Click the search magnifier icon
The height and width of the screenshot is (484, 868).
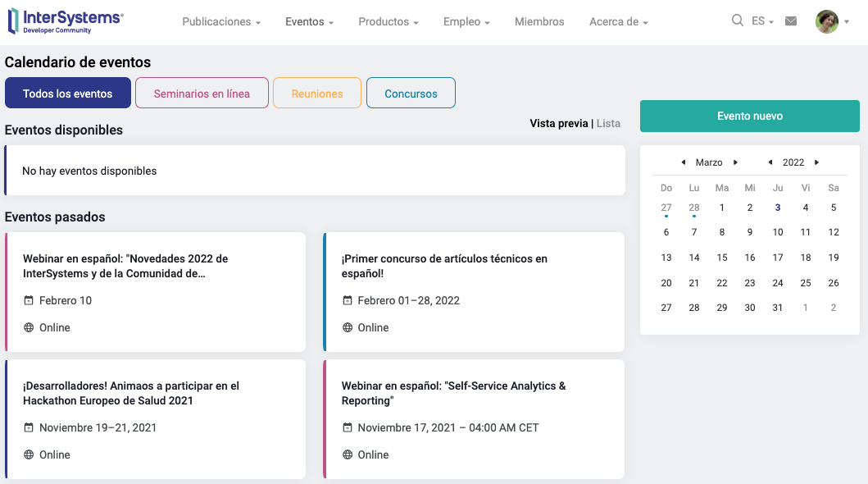[x=737, y=21]
